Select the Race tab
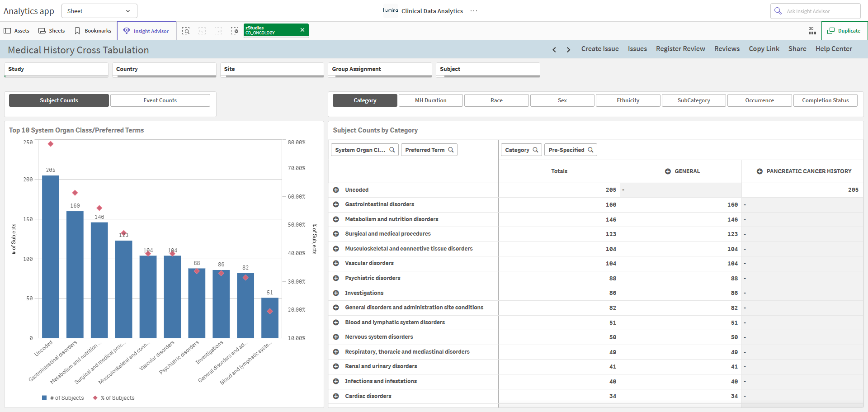 [x=496, y=100]
